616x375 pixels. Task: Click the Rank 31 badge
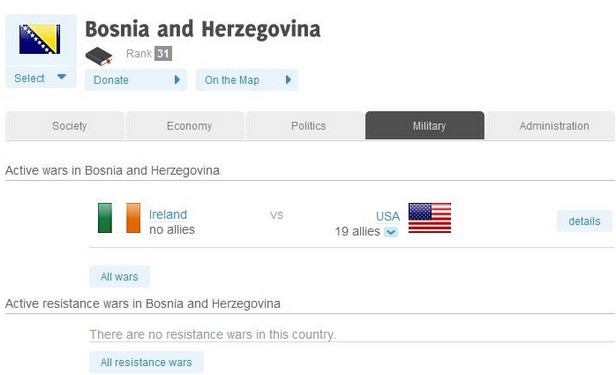(x=163, y=53)
